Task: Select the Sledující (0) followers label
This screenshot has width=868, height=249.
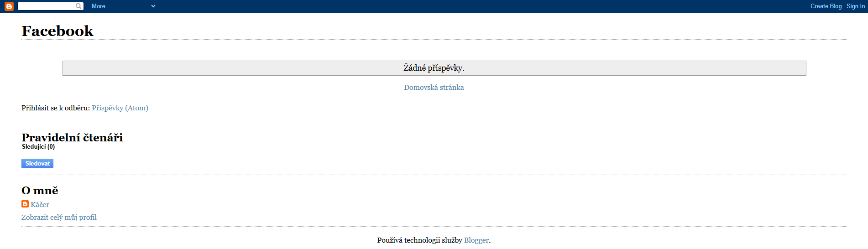Action: 38,147
